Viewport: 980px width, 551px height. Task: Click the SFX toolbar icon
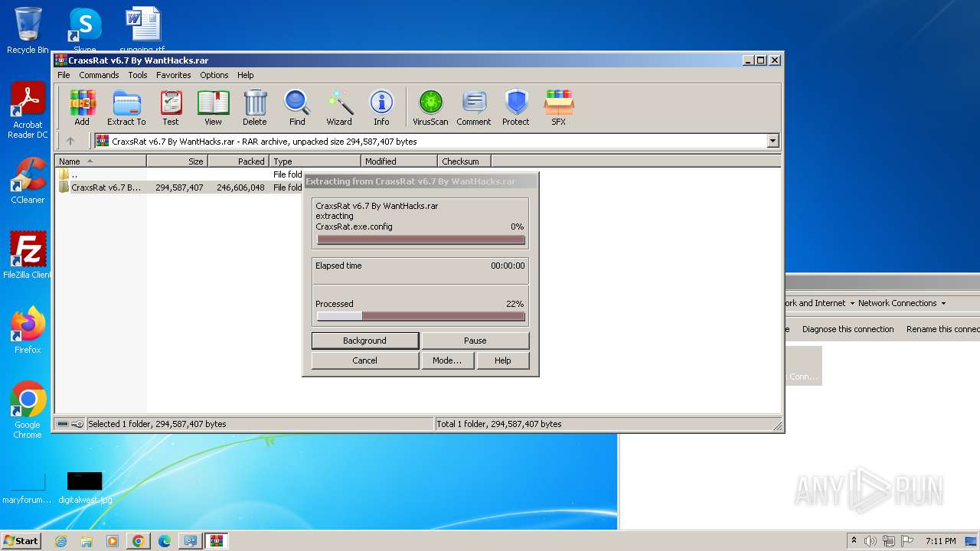point(559,107)
